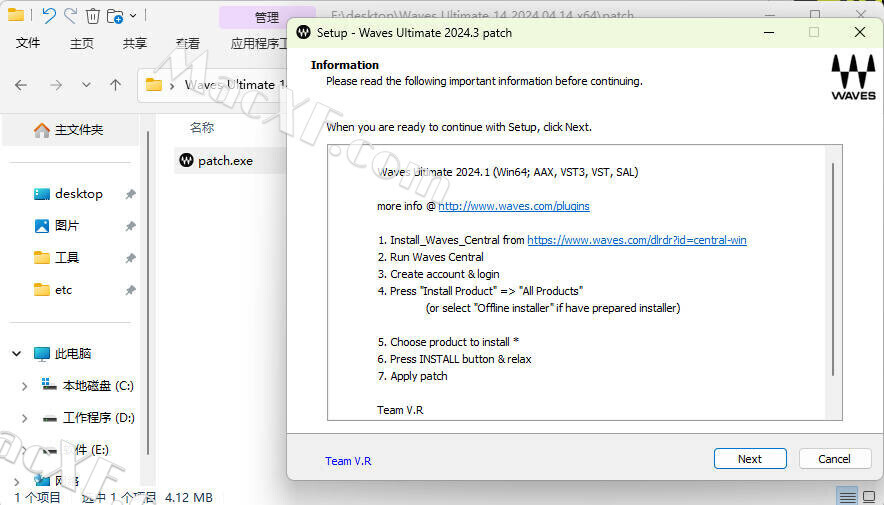884x505 pixels.
Task: Select the 管理 contextual tab
Action: point(267,17)
